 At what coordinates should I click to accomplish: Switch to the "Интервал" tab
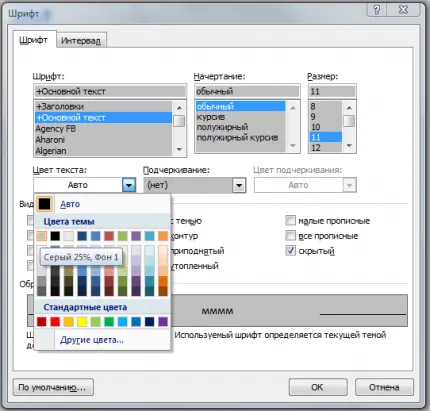point(81,41)
